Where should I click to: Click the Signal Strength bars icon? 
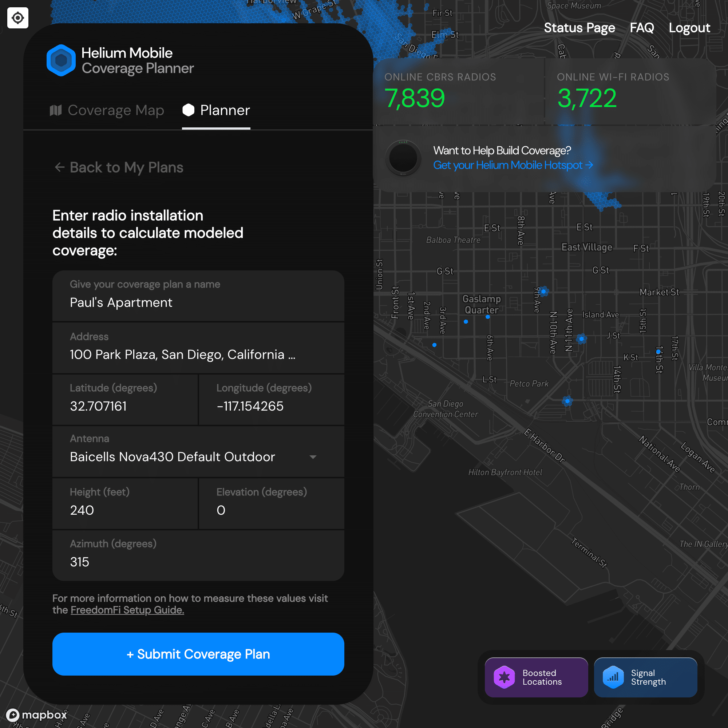tap(613, 677)
